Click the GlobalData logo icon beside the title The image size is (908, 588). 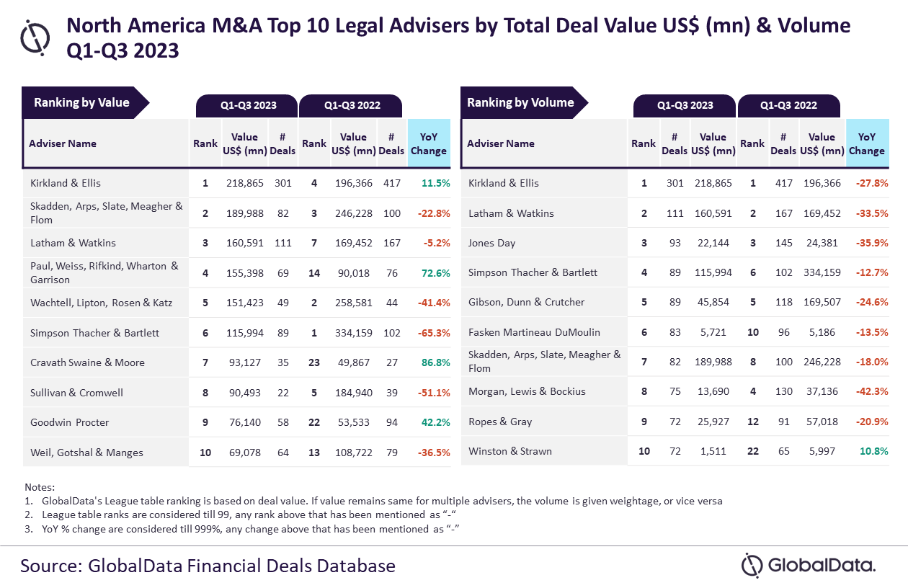pos(35,37)
